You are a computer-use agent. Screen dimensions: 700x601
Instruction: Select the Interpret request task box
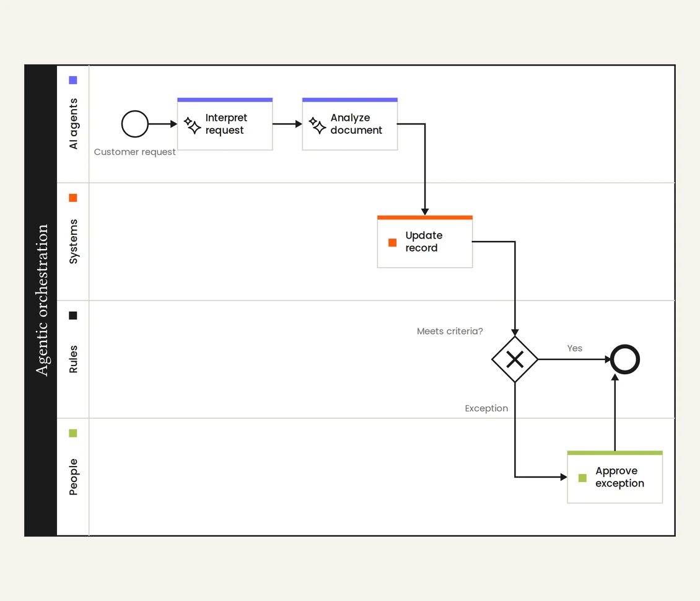click(225, 124)
